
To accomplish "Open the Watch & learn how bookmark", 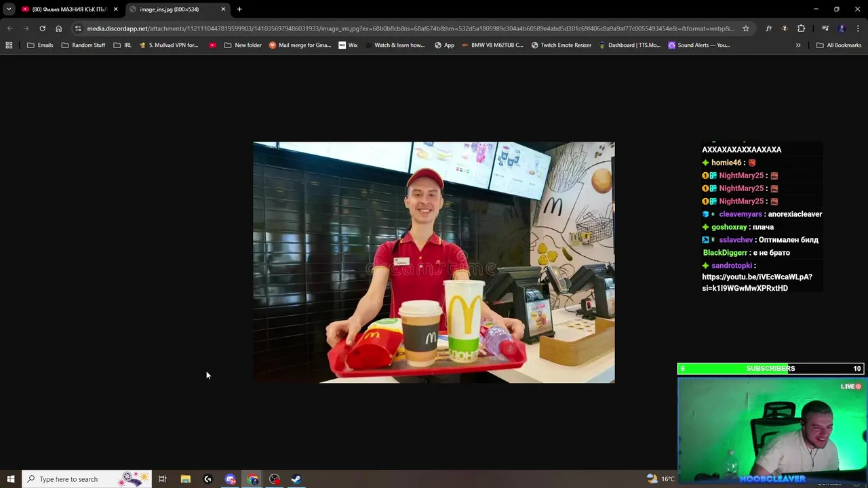I will (394, 45).
